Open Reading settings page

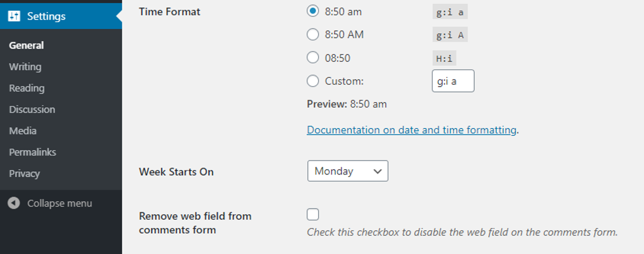pos(27,88)
